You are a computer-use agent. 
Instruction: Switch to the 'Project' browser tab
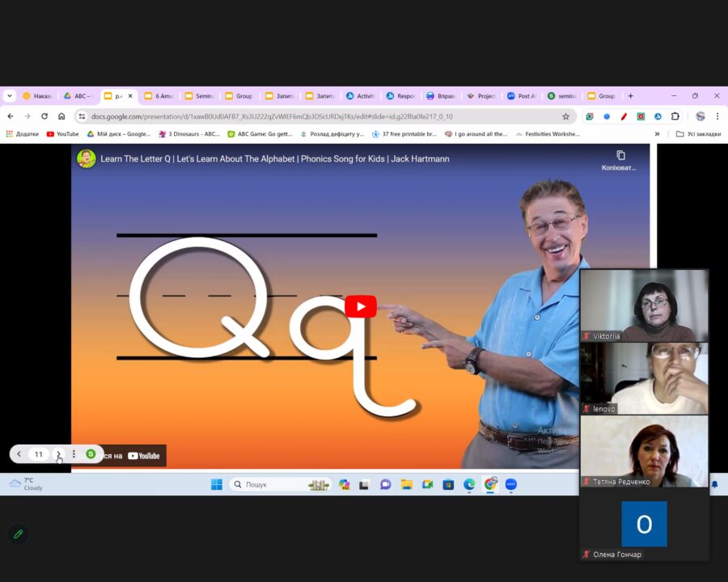click(481, 96)
